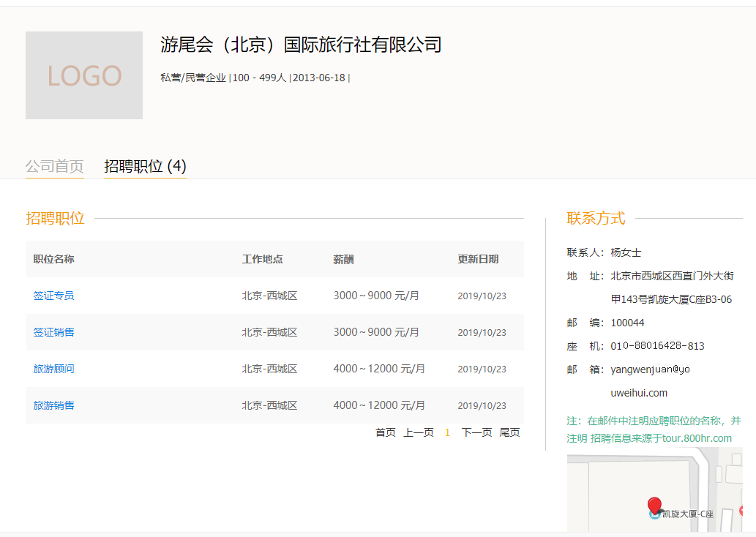Screen dimensions: 756x537
Task: Open the 招聘职位 (4) tab
Action: coord(145,166)
